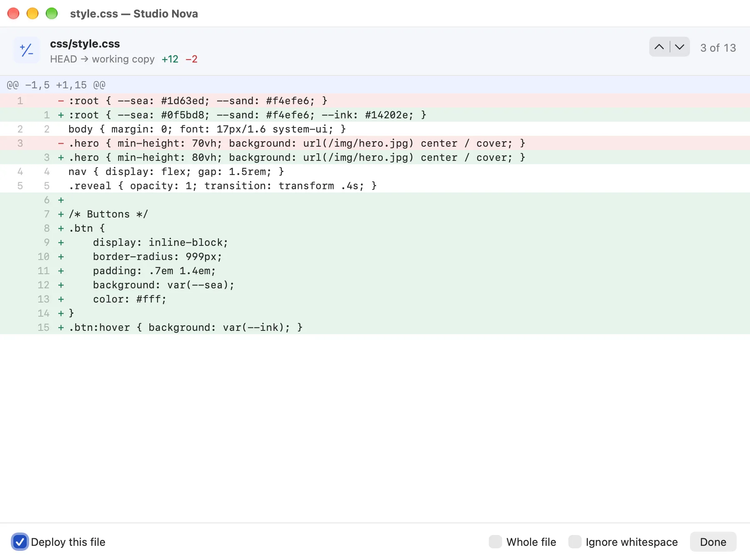Click the +12 additions count
The height and width of the screenshot is (560, 750).
[x=170, y=59]
